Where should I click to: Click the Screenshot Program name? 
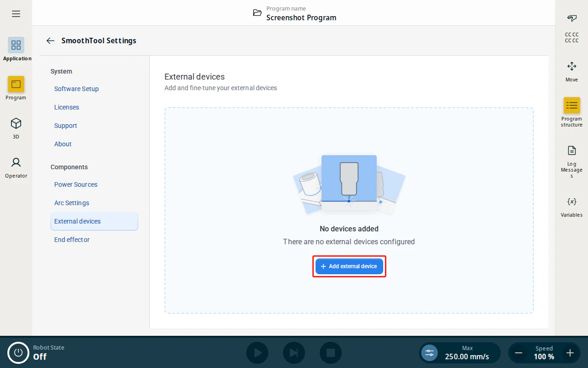[301, 17]
